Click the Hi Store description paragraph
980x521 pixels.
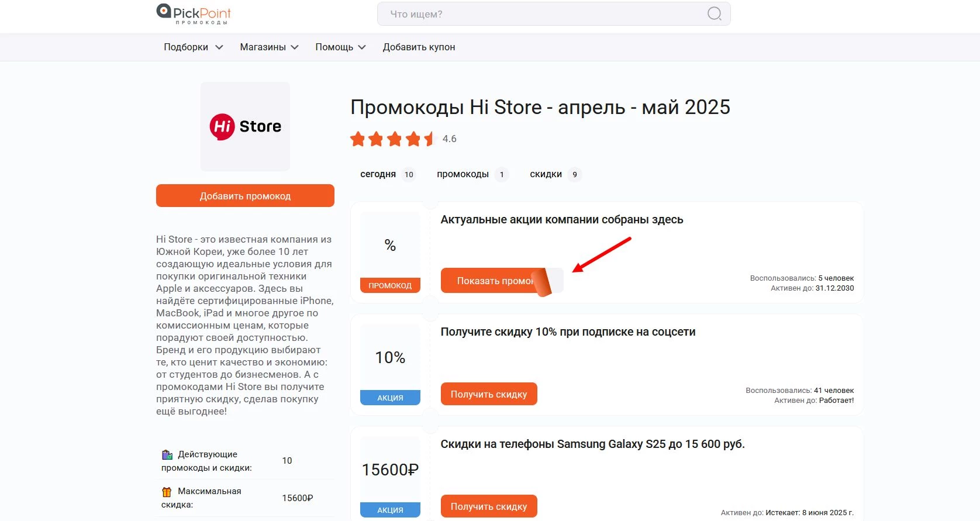pyautogui.click(x=245, y=325)
